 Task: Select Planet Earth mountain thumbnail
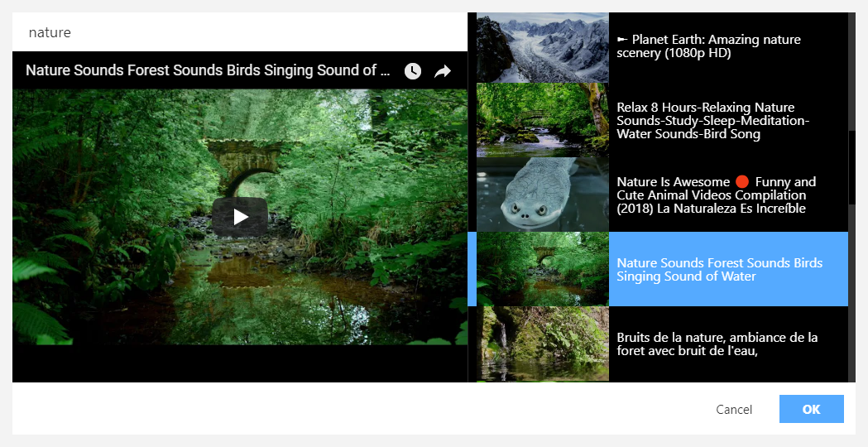coord(543,48)
